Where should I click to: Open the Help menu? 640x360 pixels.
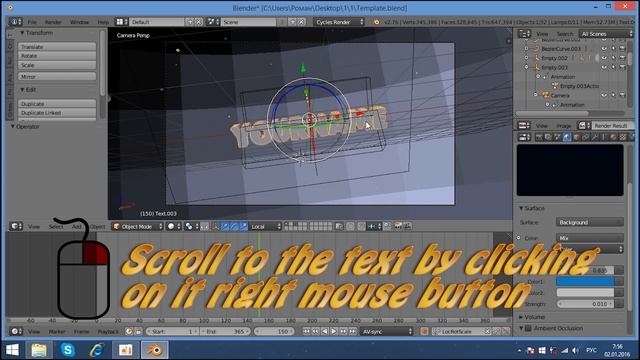(103, 22)
